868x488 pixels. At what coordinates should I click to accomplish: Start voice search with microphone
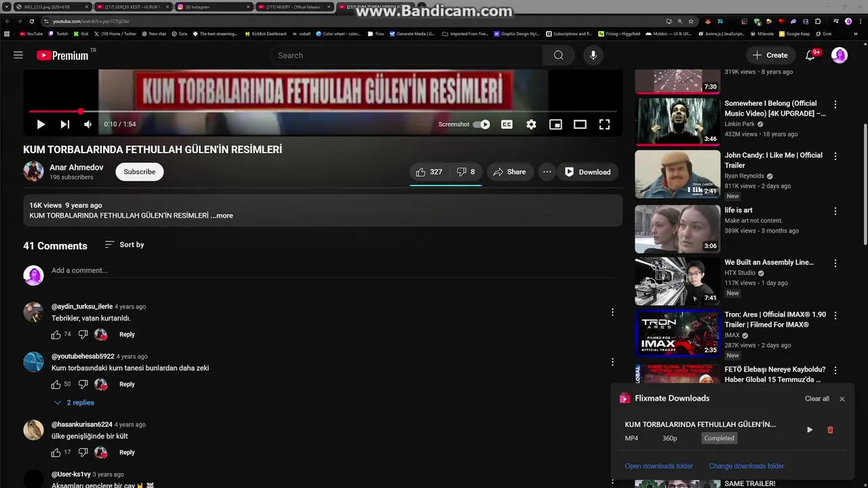point(593,56)
